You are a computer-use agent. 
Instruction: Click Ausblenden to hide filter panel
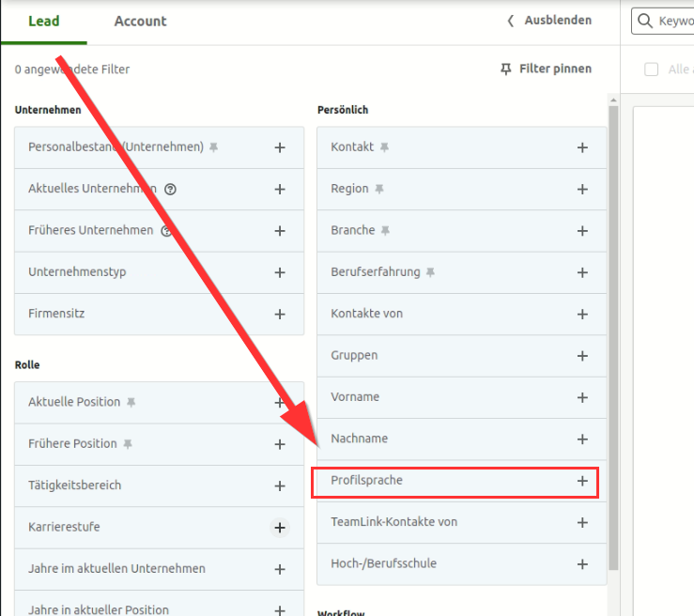(549, 20)
